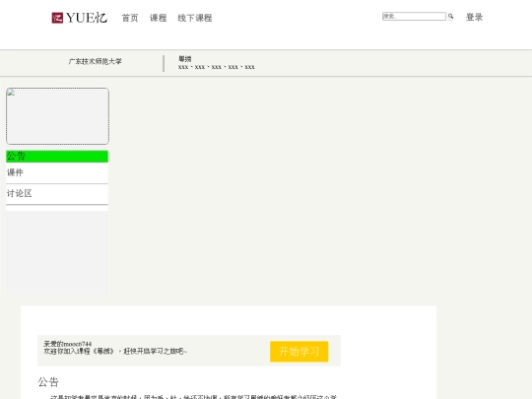Click the 欢迎你加入课程 welcome message
Viewport: 532px width, 399px height.
tap(115, 351)
